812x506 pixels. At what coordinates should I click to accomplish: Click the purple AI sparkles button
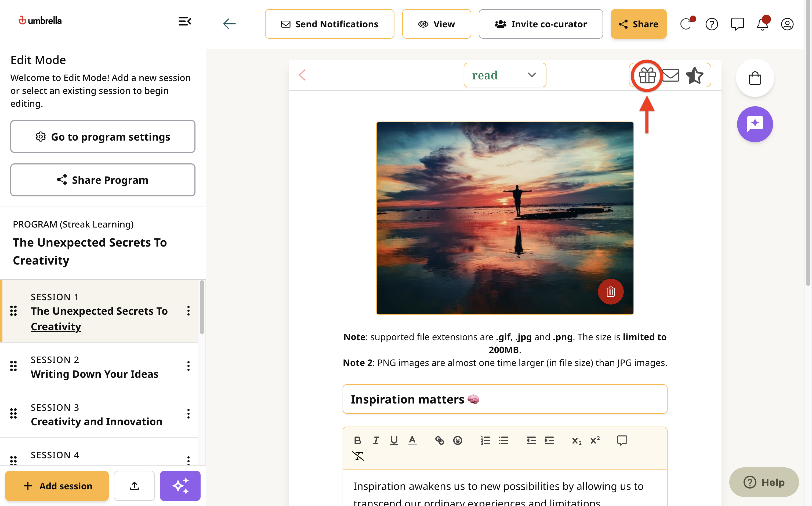(180, 486)
